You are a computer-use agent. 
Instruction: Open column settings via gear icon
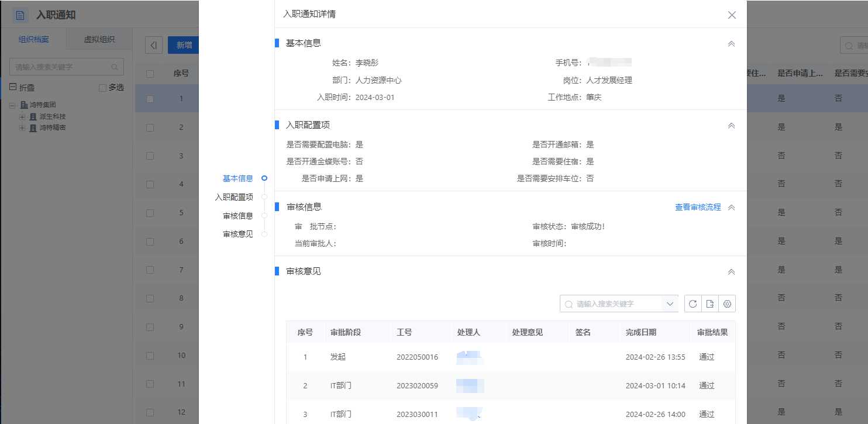(727, 304)
